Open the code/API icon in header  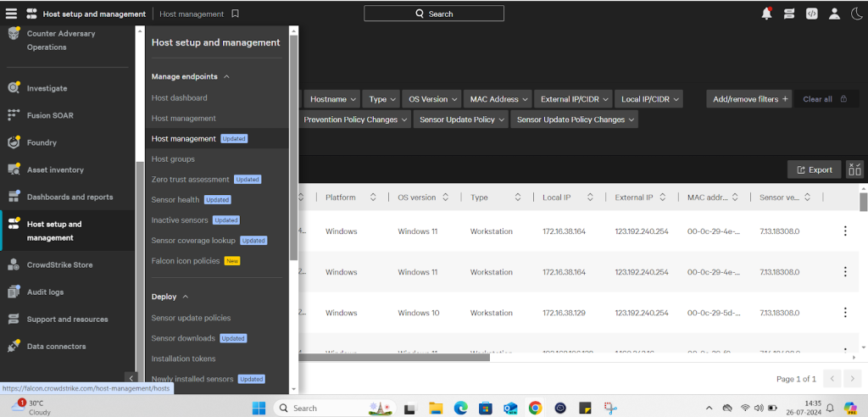coord(811,14)
